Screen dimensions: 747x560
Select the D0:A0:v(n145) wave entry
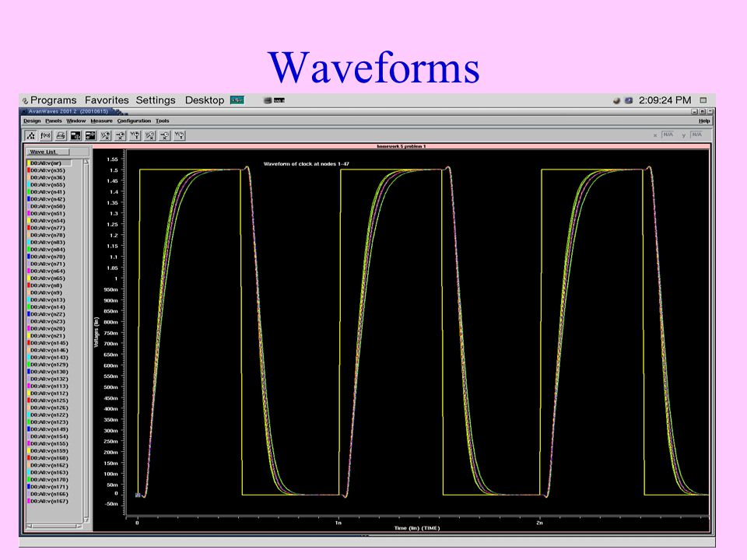pyautogui.click(x=48, y=343)
